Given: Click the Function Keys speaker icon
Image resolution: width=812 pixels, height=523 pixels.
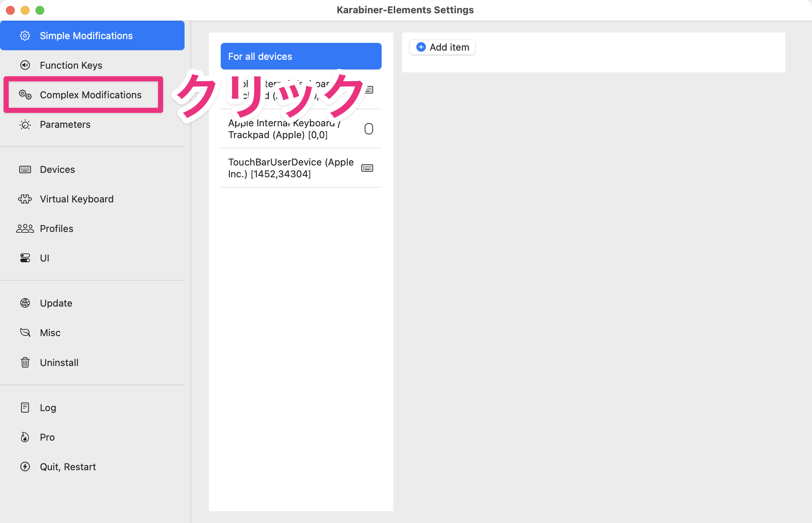Looking at the screenshot, I should click(25, 65).
